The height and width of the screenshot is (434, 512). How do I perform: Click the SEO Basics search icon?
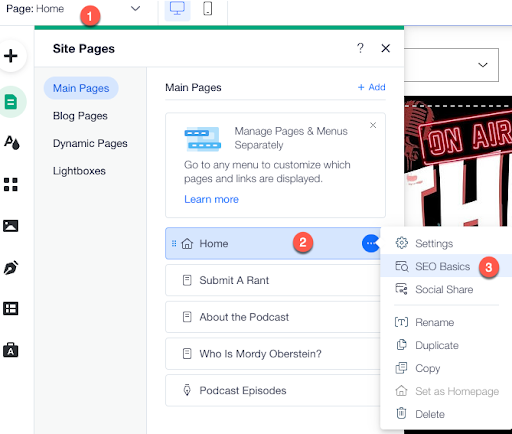(402, 266)
